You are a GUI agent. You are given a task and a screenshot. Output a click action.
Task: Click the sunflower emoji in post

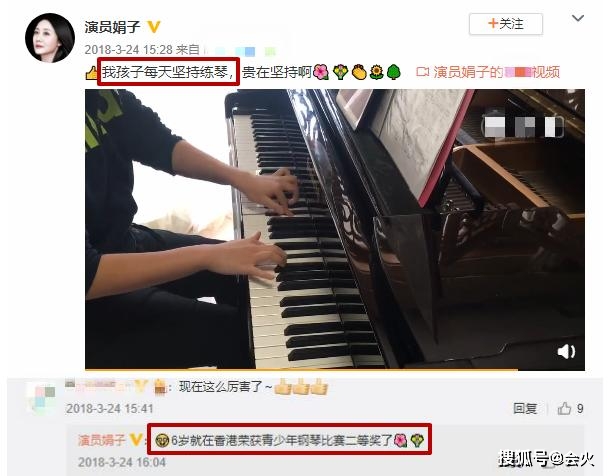(x=376, y=72)
